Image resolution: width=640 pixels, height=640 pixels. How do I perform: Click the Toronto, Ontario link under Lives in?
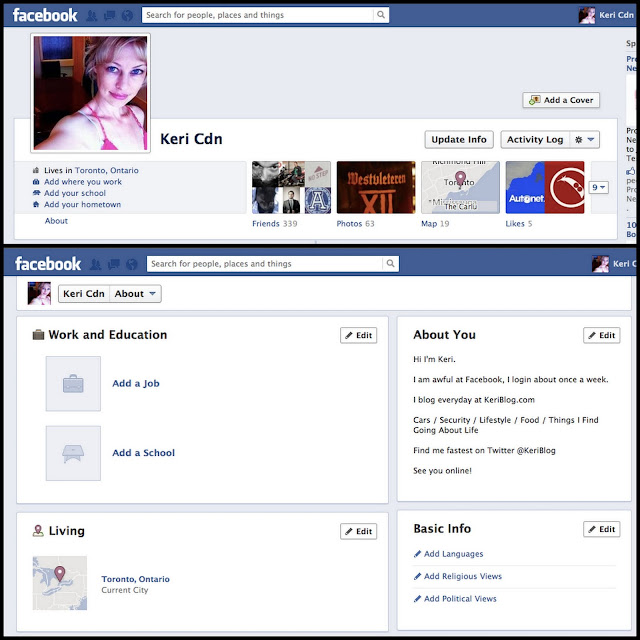coord(107,171)
